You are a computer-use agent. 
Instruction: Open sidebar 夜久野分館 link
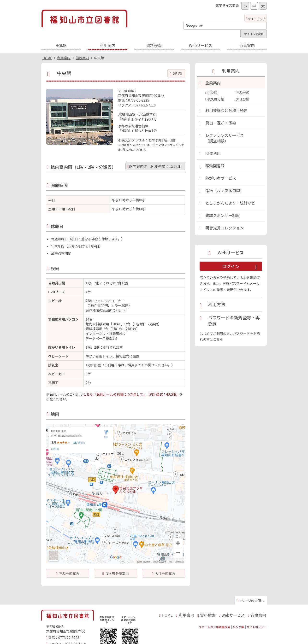216,99
